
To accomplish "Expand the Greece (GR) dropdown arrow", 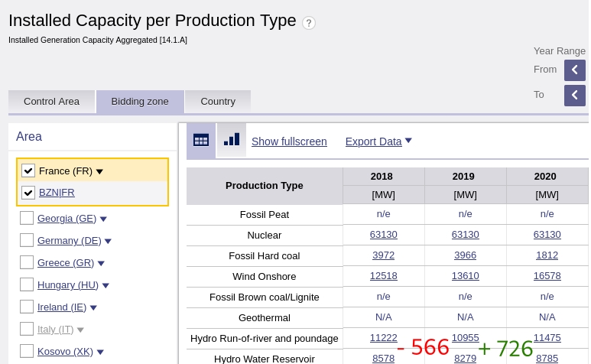I will 101,263.
